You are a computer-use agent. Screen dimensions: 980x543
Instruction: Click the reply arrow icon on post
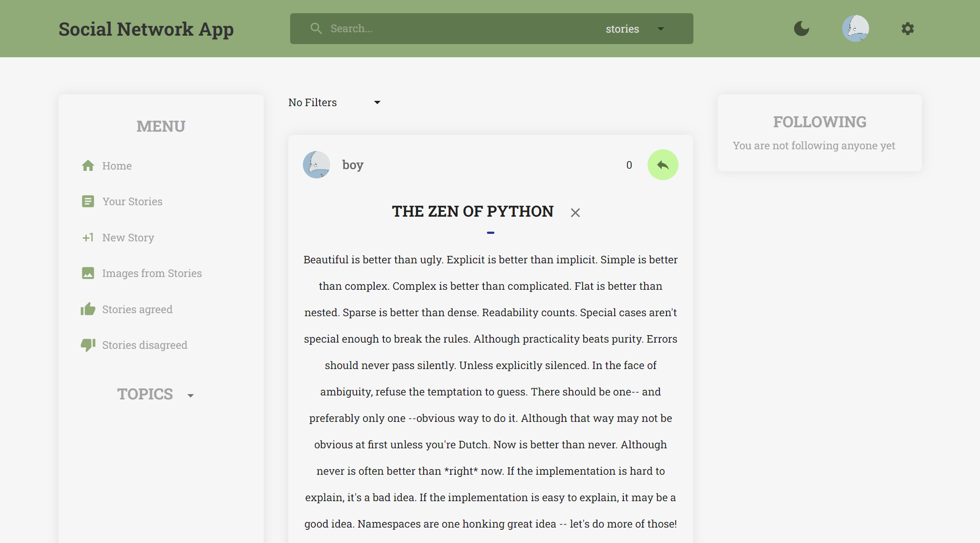point(663,165)
